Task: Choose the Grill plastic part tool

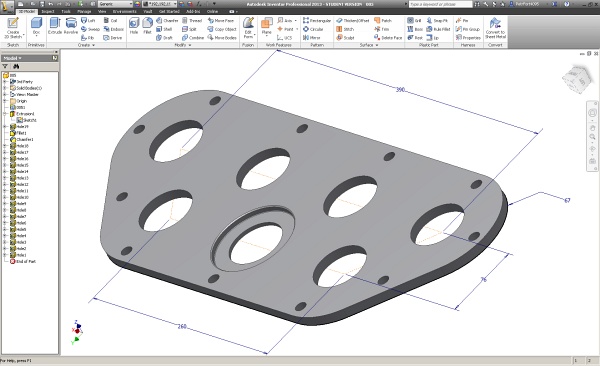Action: (414, 20)
